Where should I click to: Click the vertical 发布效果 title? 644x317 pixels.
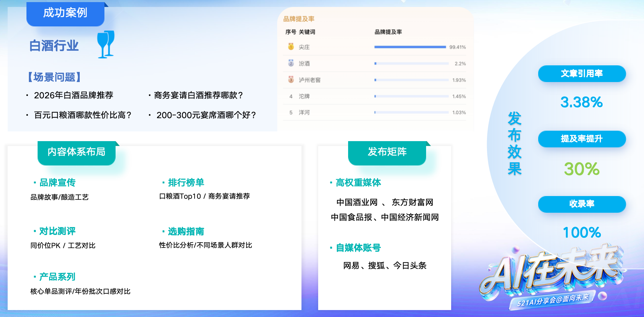tap(515, 144)
